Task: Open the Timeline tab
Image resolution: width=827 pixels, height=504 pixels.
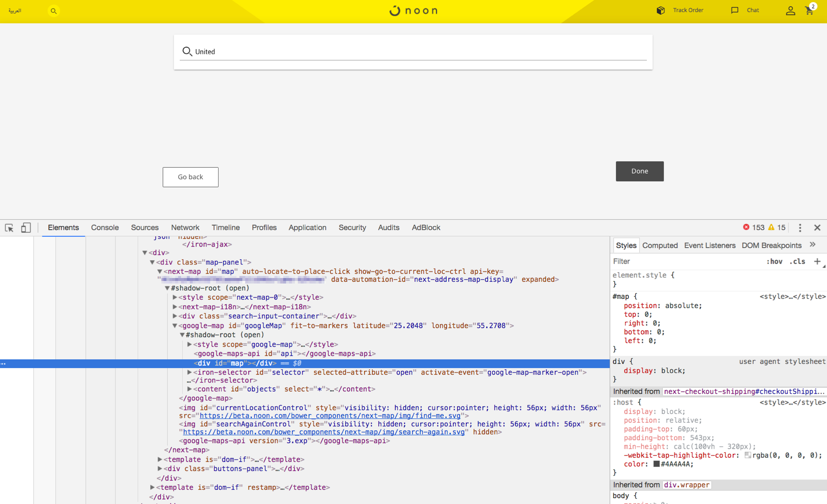Action: (x=226, y=227)
